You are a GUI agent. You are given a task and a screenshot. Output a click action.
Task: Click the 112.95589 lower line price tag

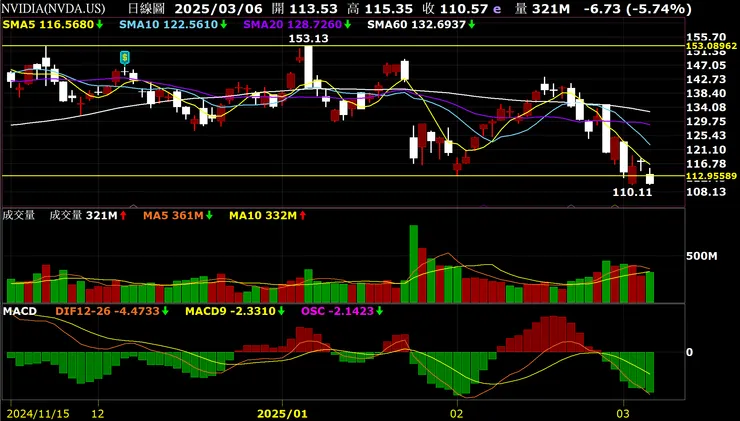point(712,176)
